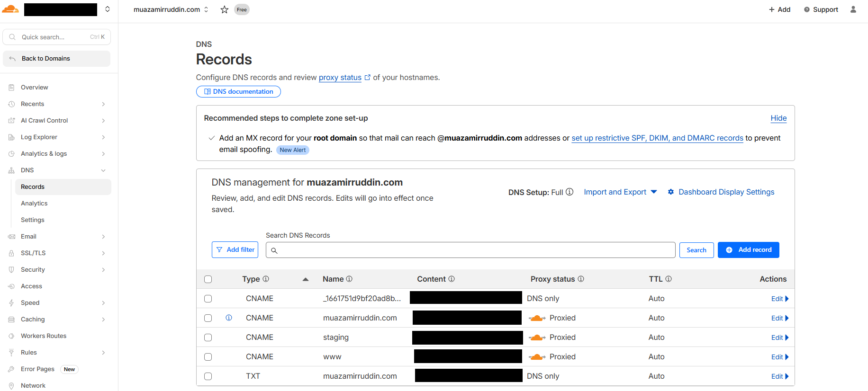868x391 pixels.
Task: Click the Speed lightning icon
Action: pos(11,303)
